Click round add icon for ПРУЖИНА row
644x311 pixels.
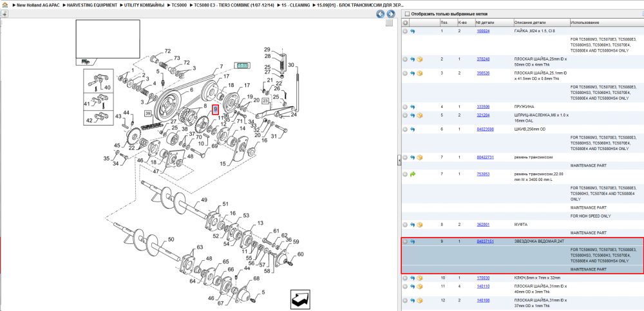[x=405, y=107]
